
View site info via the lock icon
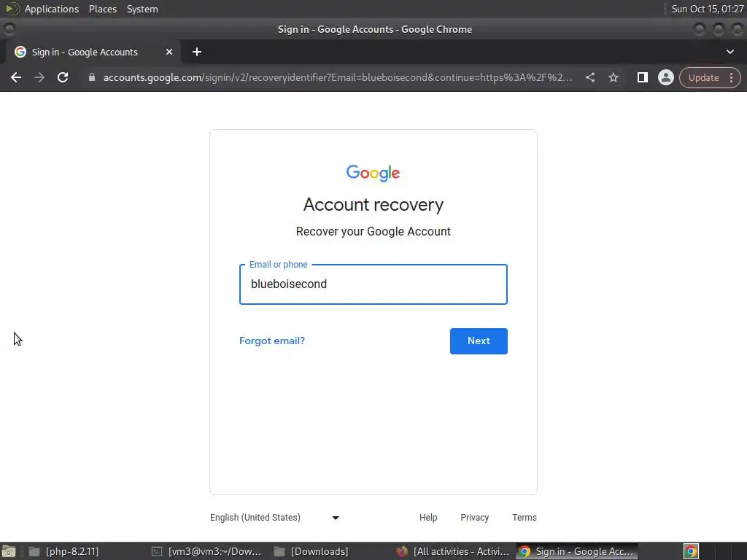92,77
